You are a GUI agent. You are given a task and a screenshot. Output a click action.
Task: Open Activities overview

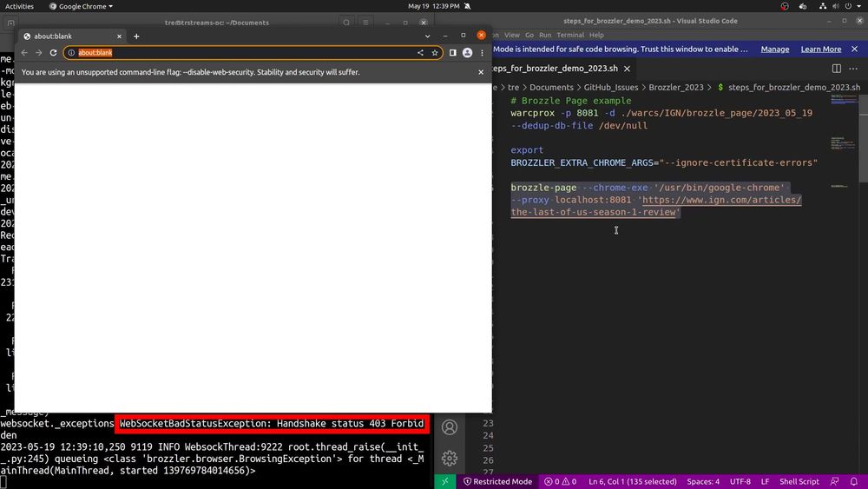coord(19,6)
